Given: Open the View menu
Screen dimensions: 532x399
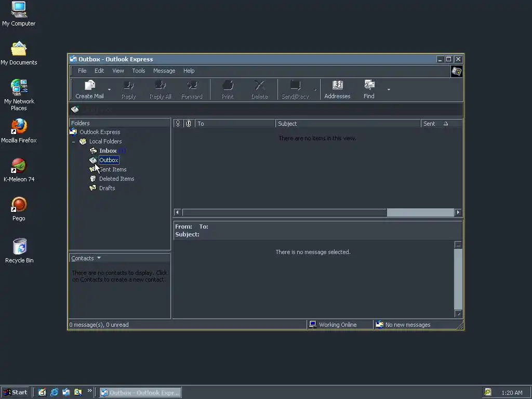Looking at the screenshot, I should pos(118,71).
